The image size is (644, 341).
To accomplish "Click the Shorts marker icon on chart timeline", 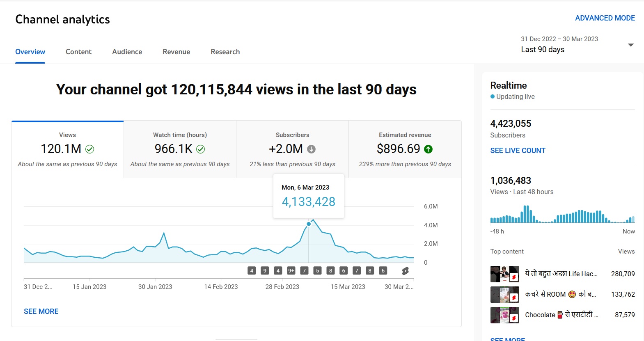I will tap(405, 270).
